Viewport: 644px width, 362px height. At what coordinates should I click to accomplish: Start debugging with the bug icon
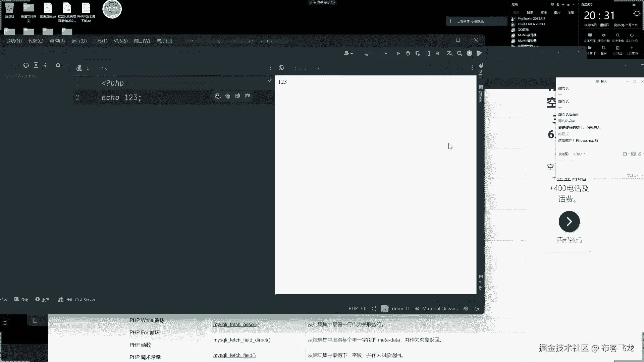(408, 53)
